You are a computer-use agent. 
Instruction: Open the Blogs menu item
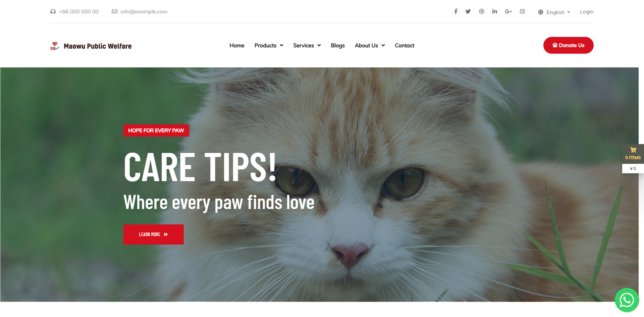(x=338, y=45)
